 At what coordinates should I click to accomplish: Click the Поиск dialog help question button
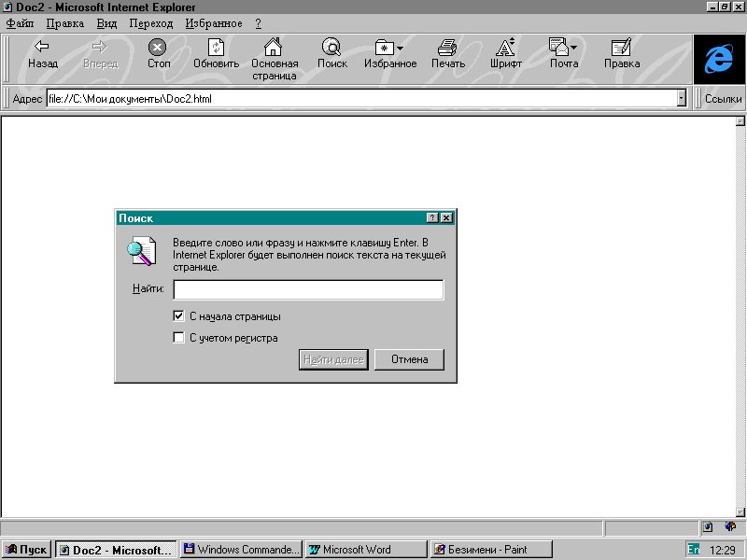click(432, 217)
